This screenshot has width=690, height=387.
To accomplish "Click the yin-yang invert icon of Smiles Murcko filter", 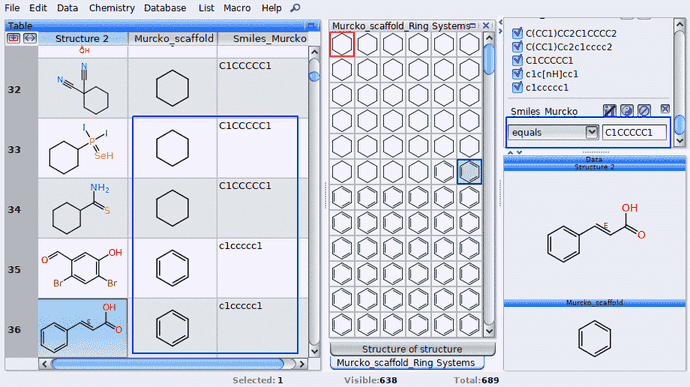I will pos(627,110).
